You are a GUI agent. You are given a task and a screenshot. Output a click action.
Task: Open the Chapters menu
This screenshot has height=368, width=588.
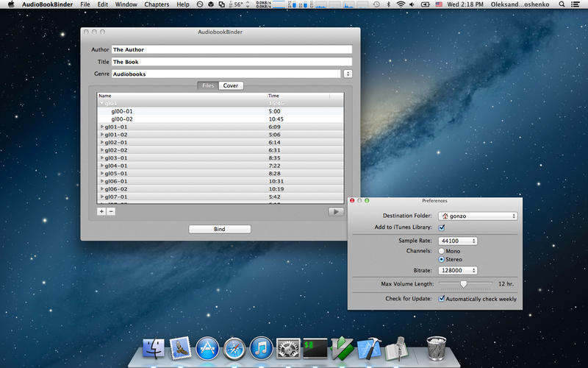tap(157, 4)
